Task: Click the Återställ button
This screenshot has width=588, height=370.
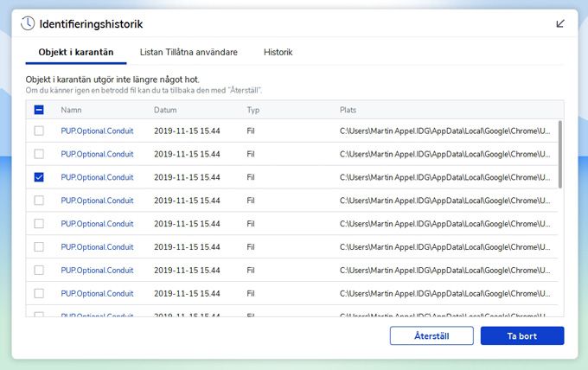Action: (431, 335)
